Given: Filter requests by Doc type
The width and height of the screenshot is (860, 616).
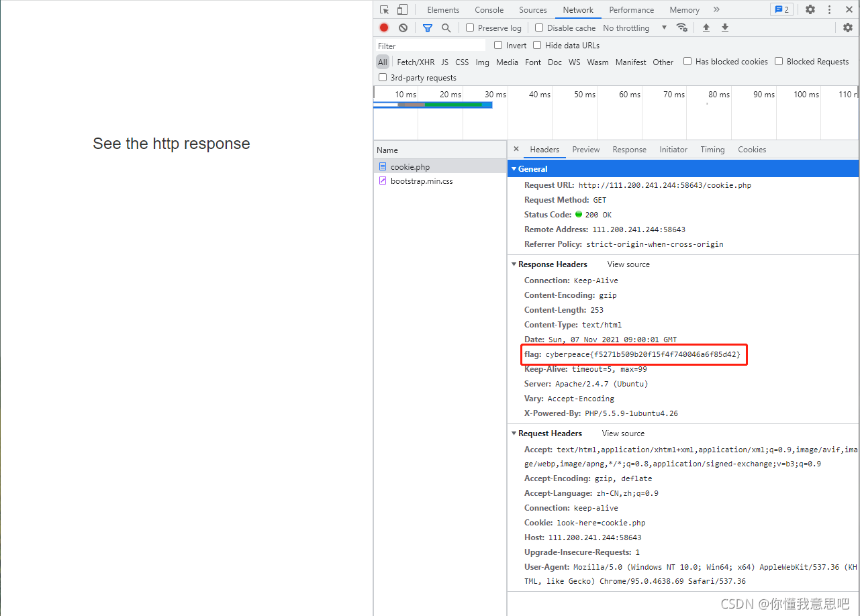Looking at the screenshot, I should 555,62.
